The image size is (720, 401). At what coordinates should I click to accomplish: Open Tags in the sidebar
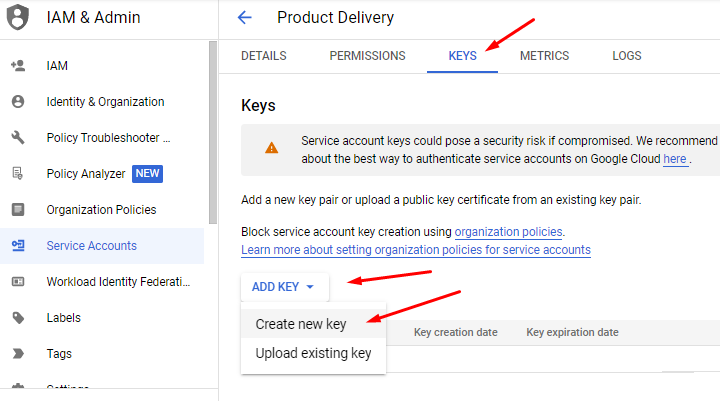click(x=59, y=354)
